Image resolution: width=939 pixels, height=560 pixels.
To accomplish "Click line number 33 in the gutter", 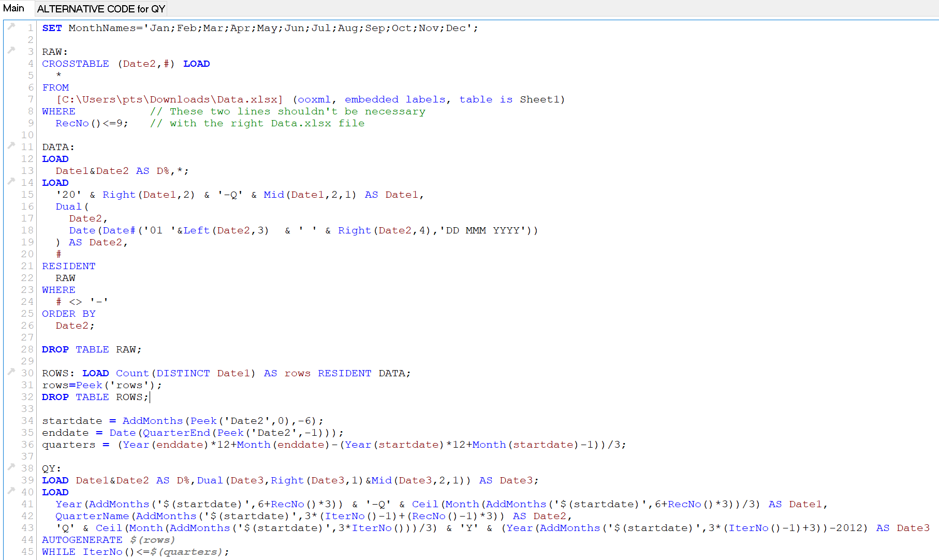I will (x=27, y=409).
